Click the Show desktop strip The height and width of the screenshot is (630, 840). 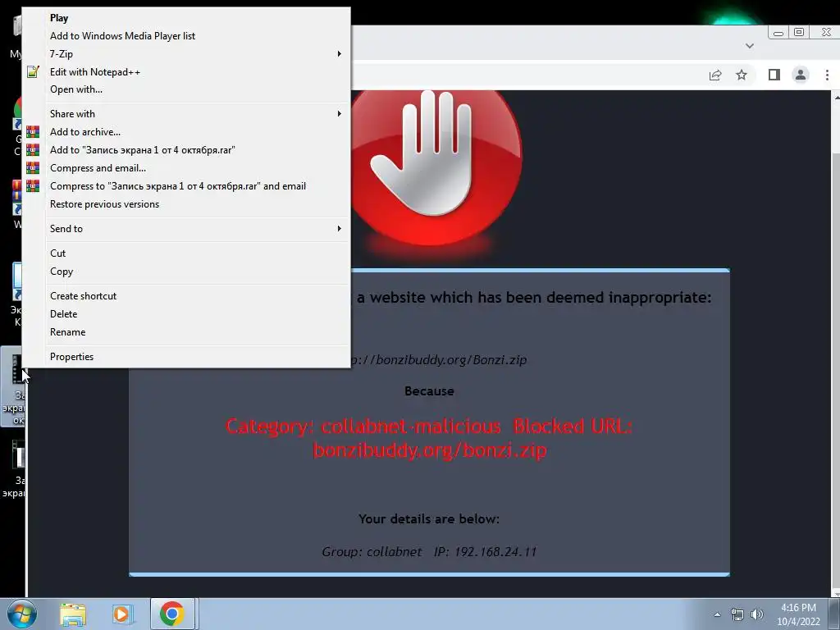point(834,614)
